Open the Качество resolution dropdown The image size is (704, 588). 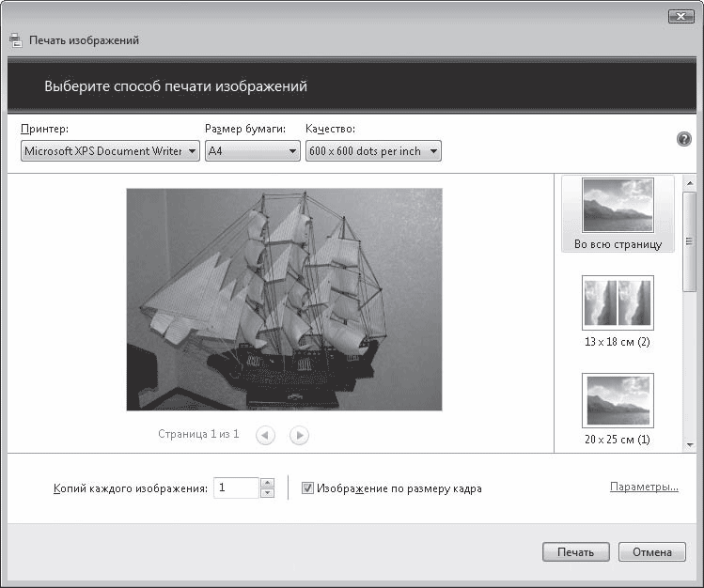point(373,151)
